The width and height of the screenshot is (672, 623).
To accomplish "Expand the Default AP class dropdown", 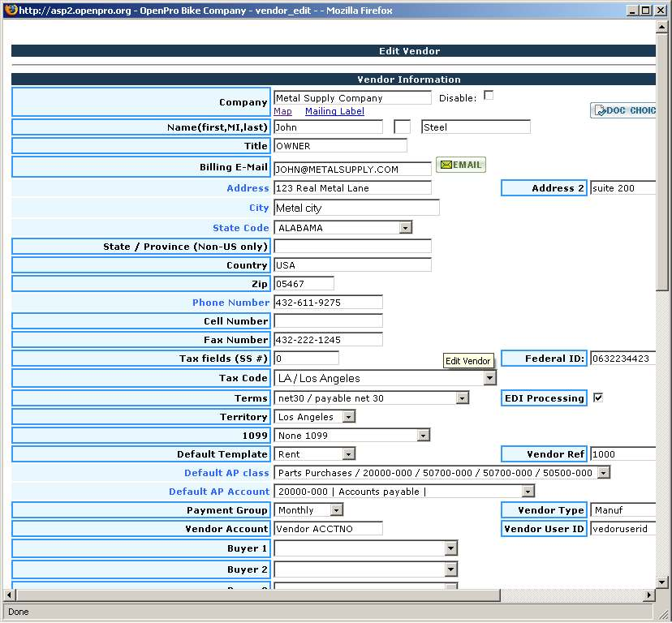I will coord(603,473).
